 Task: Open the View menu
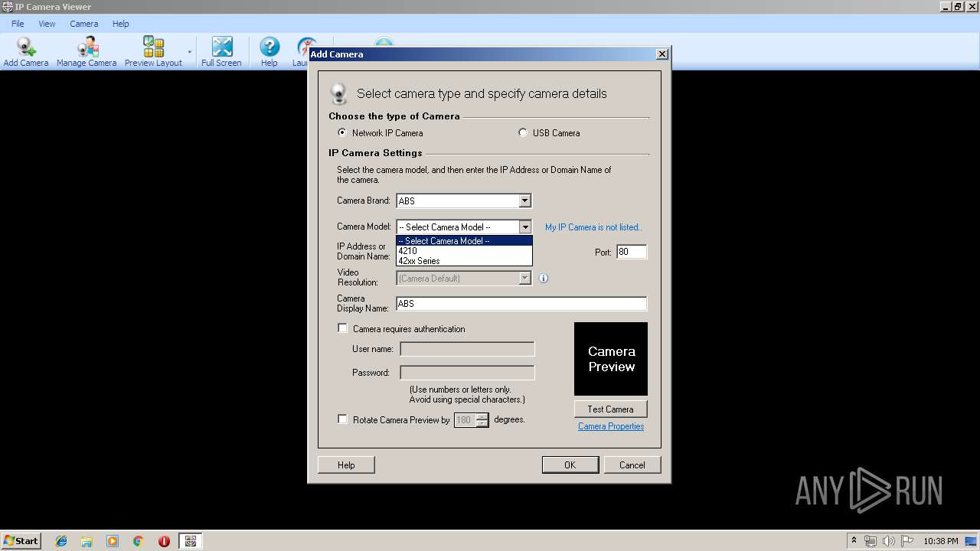47,24
